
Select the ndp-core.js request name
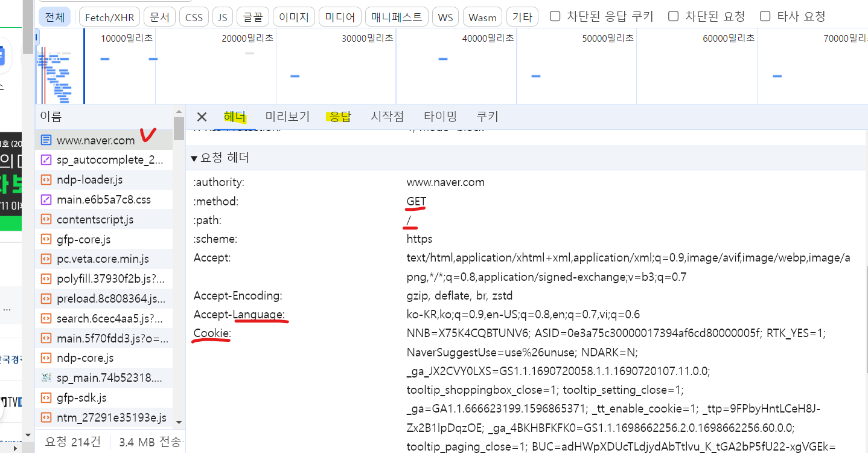click(x=85, y=358)
